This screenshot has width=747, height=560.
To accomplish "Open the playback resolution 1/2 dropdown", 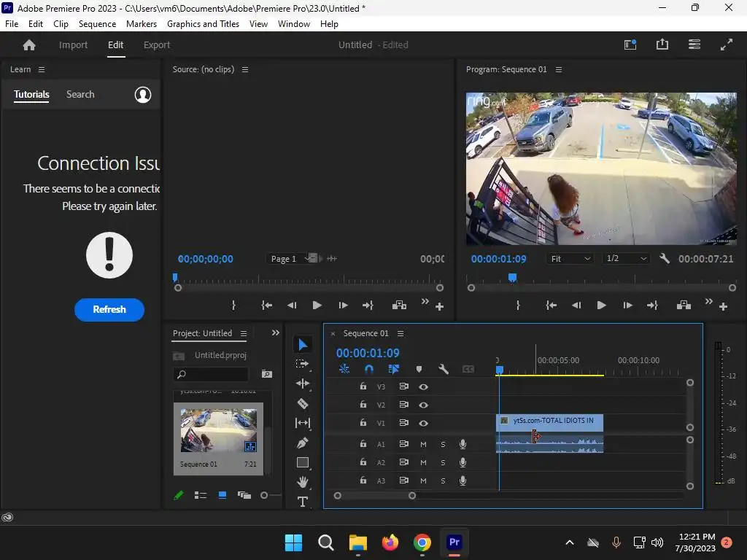I will point(626,259).
